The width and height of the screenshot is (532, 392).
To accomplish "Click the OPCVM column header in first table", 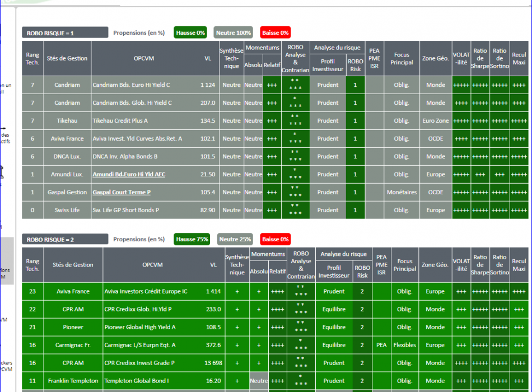I will 144,58.
